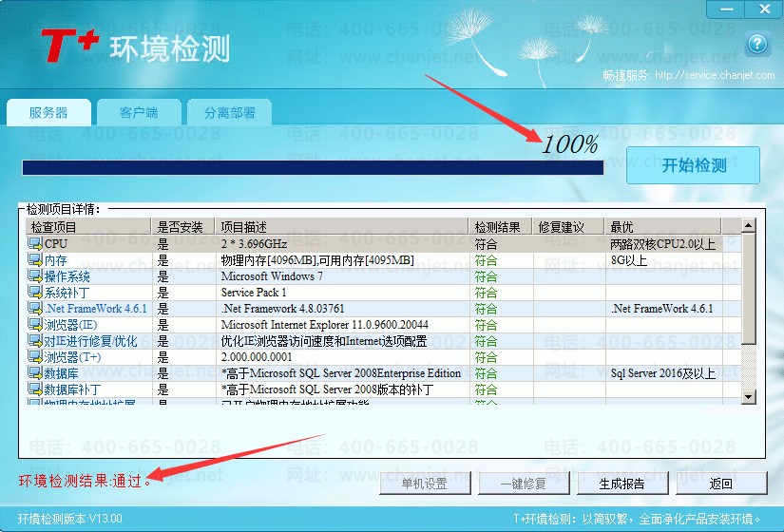Click the 浏览器(IE) row icon
The height and width of the screenshot is (532, 784).
(35, 325)
